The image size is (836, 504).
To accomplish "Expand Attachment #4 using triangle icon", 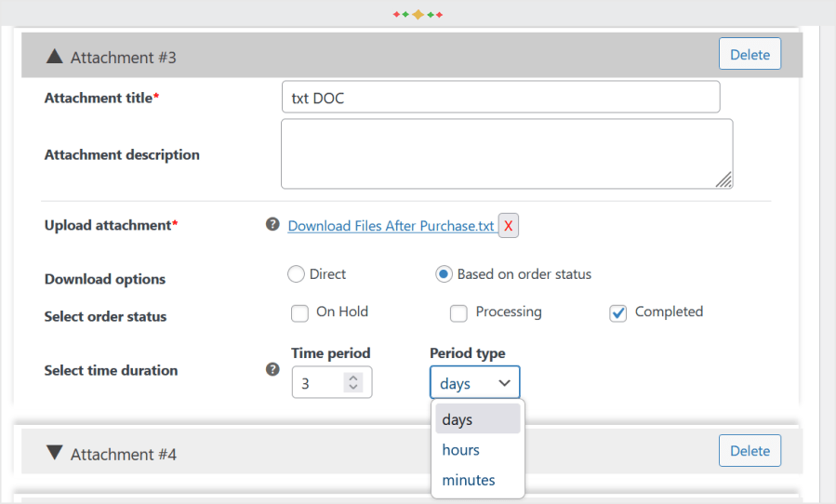I will 54,453.
